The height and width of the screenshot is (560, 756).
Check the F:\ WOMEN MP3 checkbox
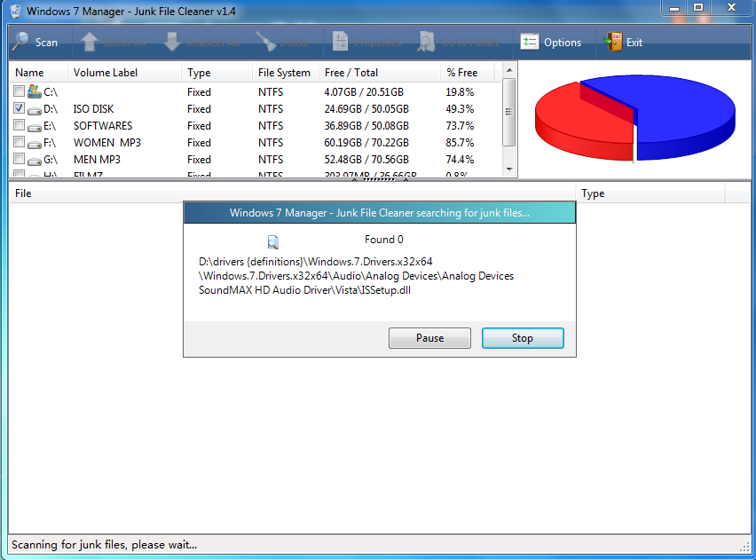[19, 142]
